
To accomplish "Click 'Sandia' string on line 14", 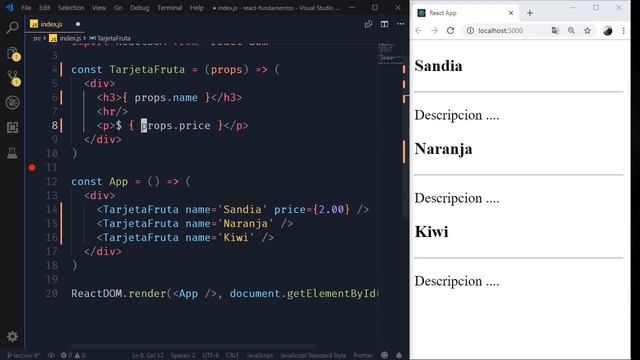I will [242, 209].
